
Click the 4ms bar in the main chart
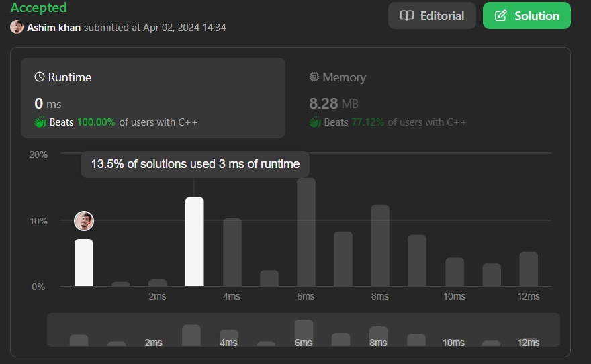232,253
